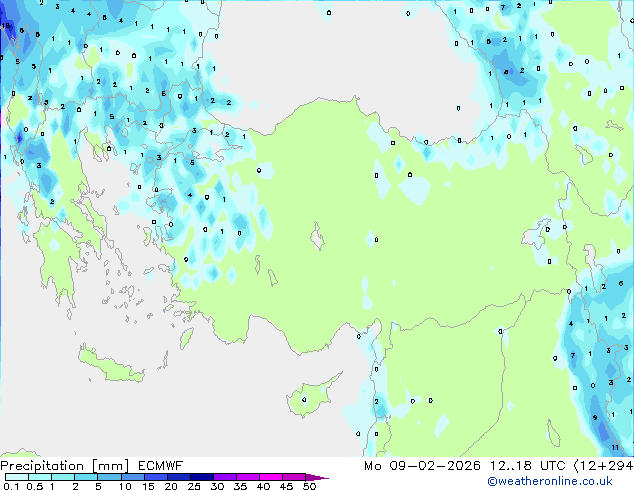Click the '11' precipitation value on map
Screen dimensions: 634x490
pos(615,447)
